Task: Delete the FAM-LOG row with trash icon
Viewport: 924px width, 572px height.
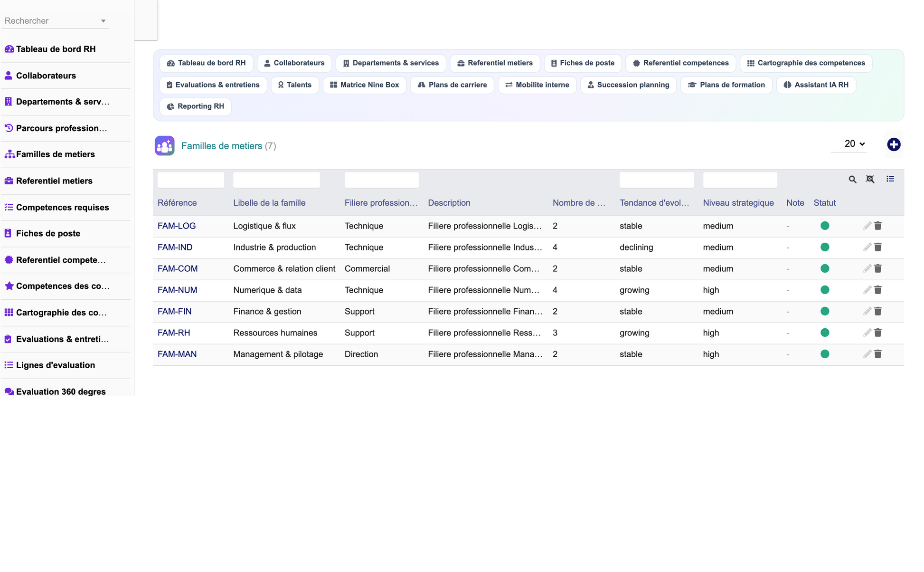Action: (878, 226)
